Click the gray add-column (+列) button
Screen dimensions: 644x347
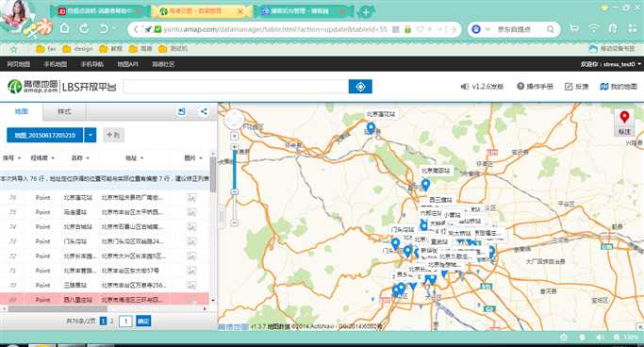(113, 135)
